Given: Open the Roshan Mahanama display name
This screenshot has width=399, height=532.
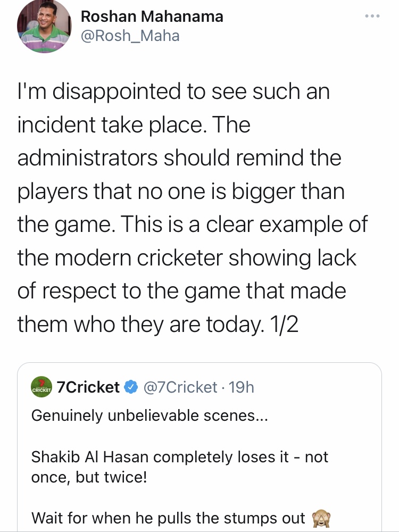Looking at the screenshot, I should (152, 16).
